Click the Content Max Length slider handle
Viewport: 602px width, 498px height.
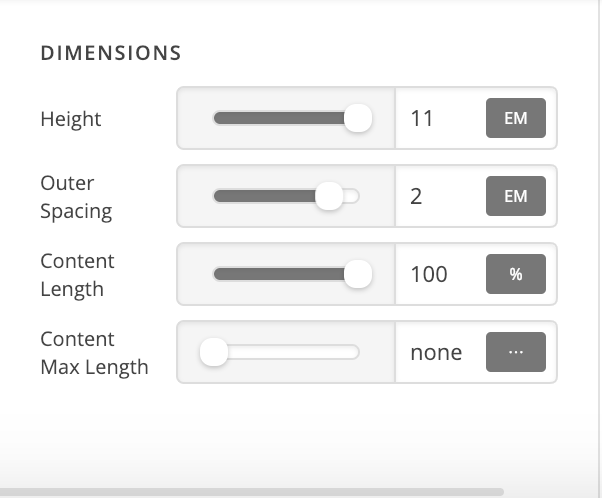pos(214,352)
